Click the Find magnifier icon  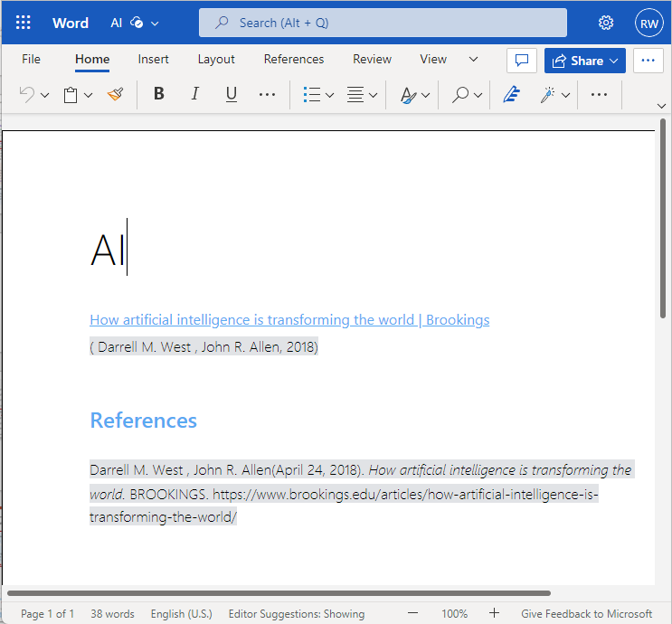[x=460, y=94]
